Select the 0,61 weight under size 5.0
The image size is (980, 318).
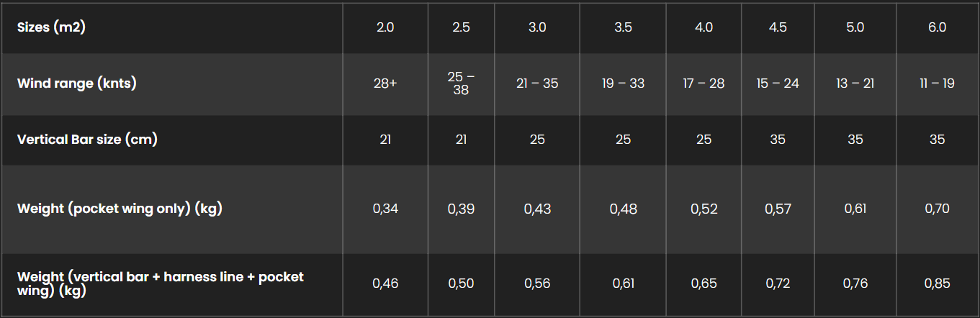click(855, 209)
